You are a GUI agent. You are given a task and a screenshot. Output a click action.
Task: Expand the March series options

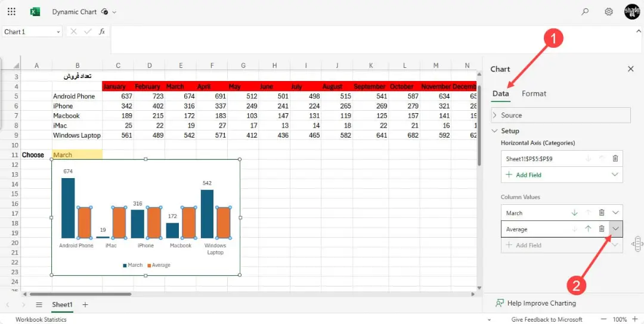coord(615,213)
